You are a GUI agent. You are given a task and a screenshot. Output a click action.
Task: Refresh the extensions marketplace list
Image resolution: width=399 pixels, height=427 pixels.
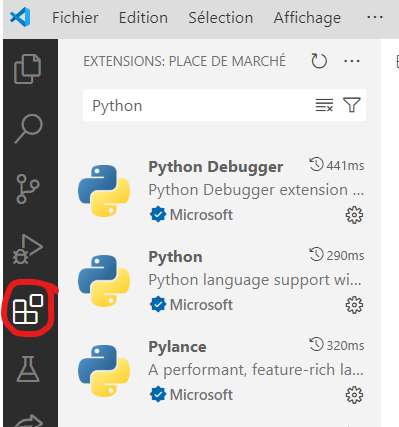pyautogui.click(x=319, y=61)
